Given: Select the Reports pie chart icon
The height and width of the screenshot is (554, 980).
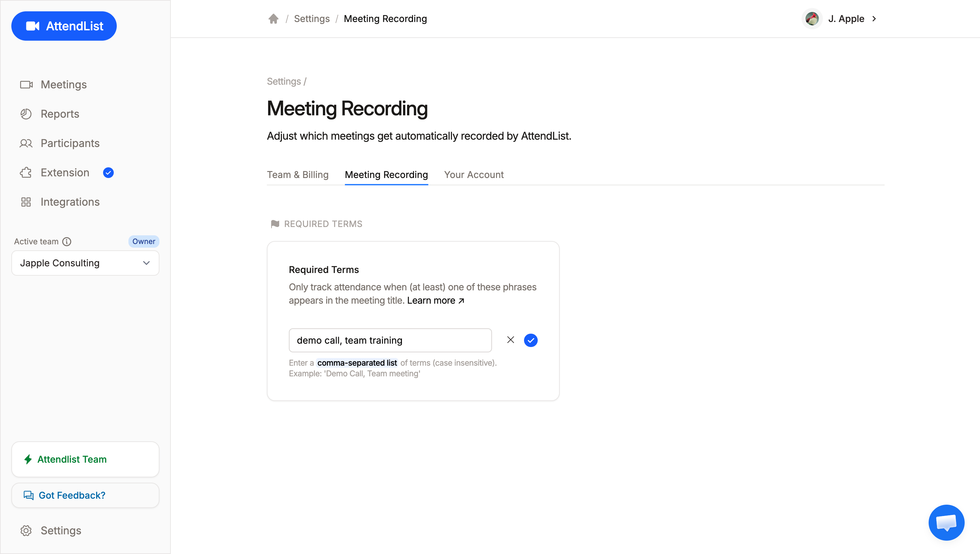Looking at the screenshot, I should click(26, 113).
